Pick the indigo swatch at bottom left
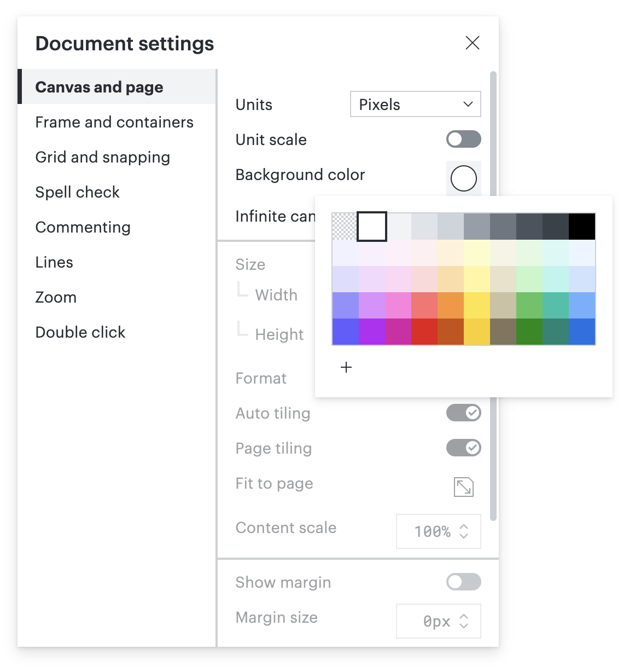Screen dimensions: 641x672 (x=346, y=332)
